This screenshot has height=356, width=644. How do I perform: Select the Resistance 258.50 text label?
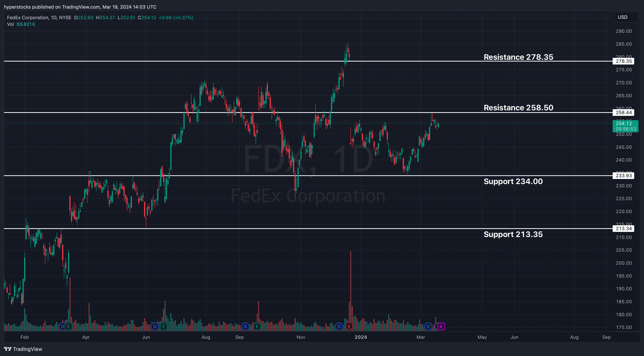click(518, 108)
